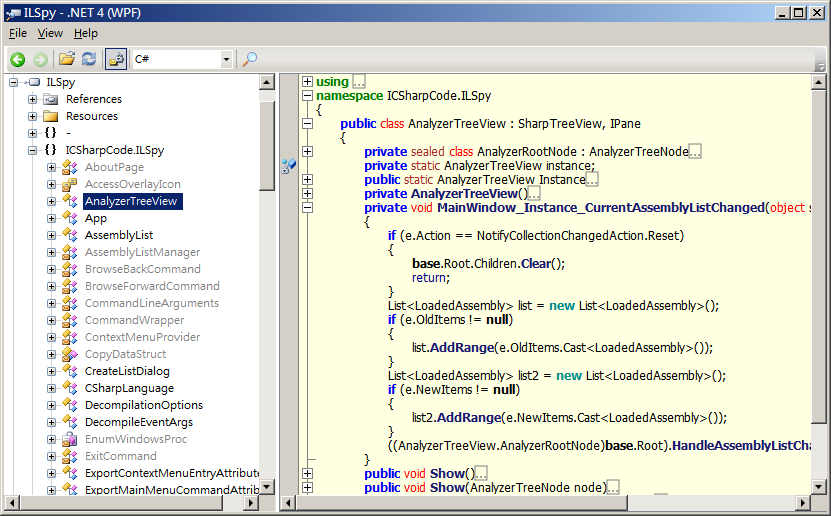Screen dimensions: 831x516
Task: Expand the collapsed using block
Action: tap(307, 82)
